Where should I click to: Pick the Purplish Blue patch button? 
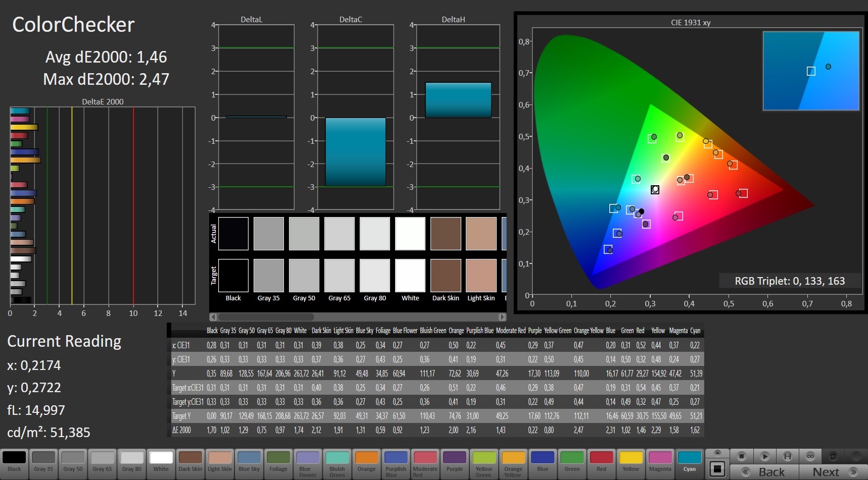396,463
